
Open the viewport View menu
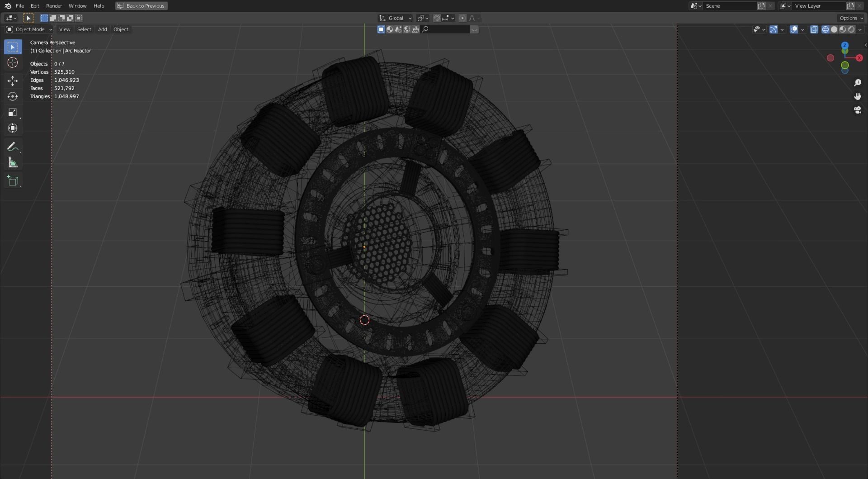pos(65,29)
